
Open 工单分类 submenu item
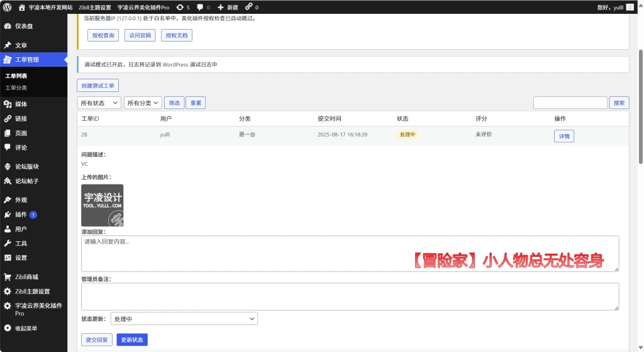tap(16, 88)
